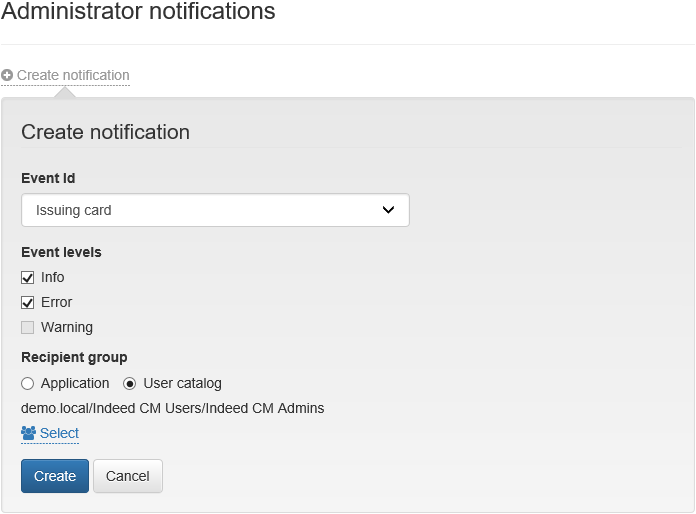The image size is (696, 514).
Task: Expand the dropdown chevron arrow in Event Id
Action: (389, 210)
